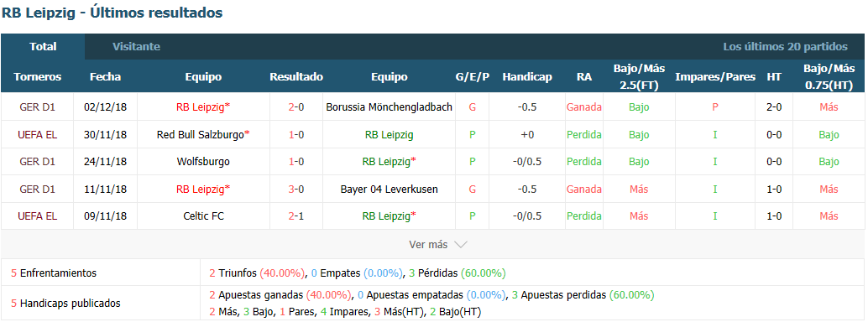Click Celtic FC team name
Viewport: 868px width, 322px height.
tap(203, 216)
